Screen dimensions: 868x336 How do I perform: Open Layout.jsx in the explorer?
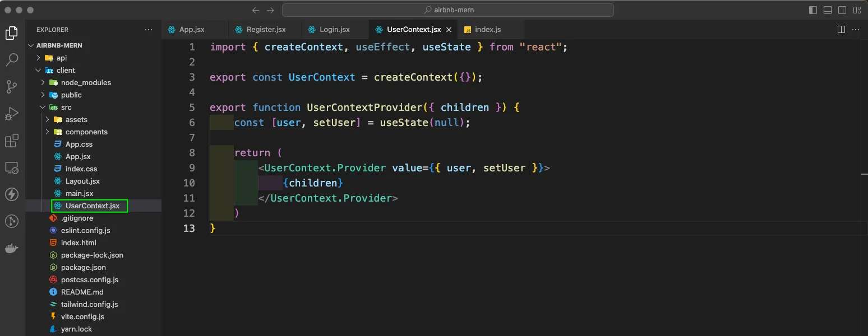click(x=93, y=181)
